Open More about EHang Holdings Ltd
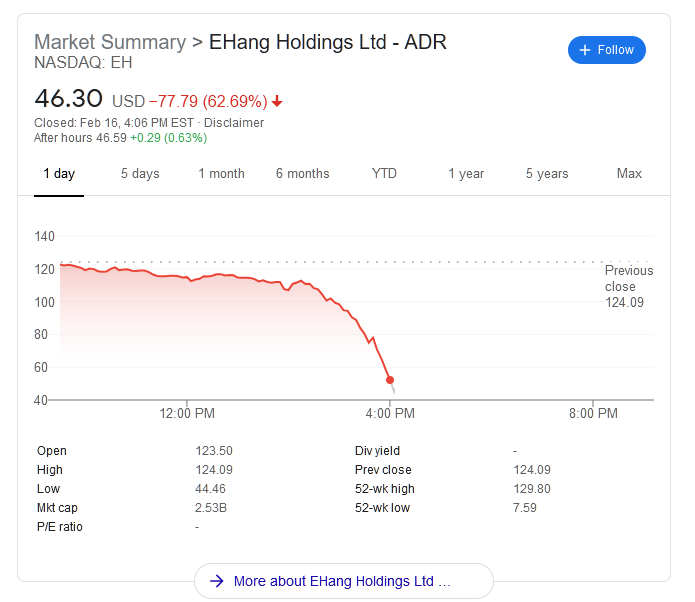 342,581
